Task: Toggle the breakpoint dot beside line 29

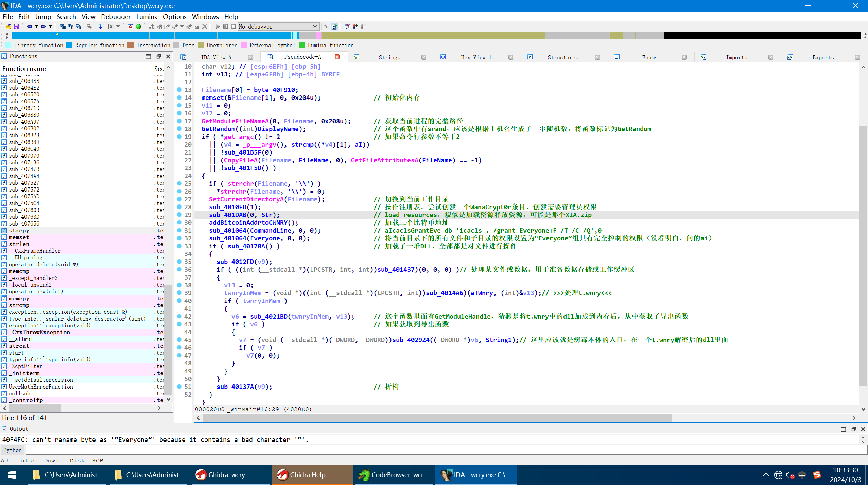Action: pyautogui.click(x=179, y=215)
